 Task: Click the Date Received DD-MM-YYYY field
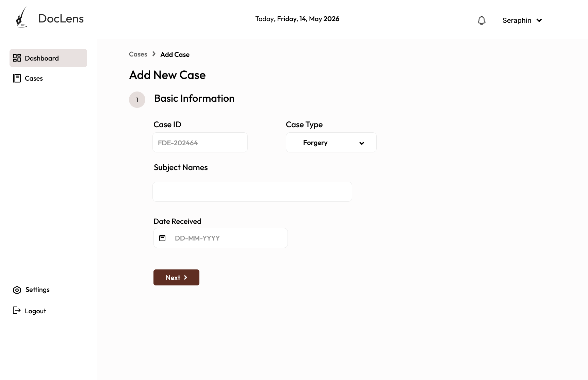tap(220, 238)
